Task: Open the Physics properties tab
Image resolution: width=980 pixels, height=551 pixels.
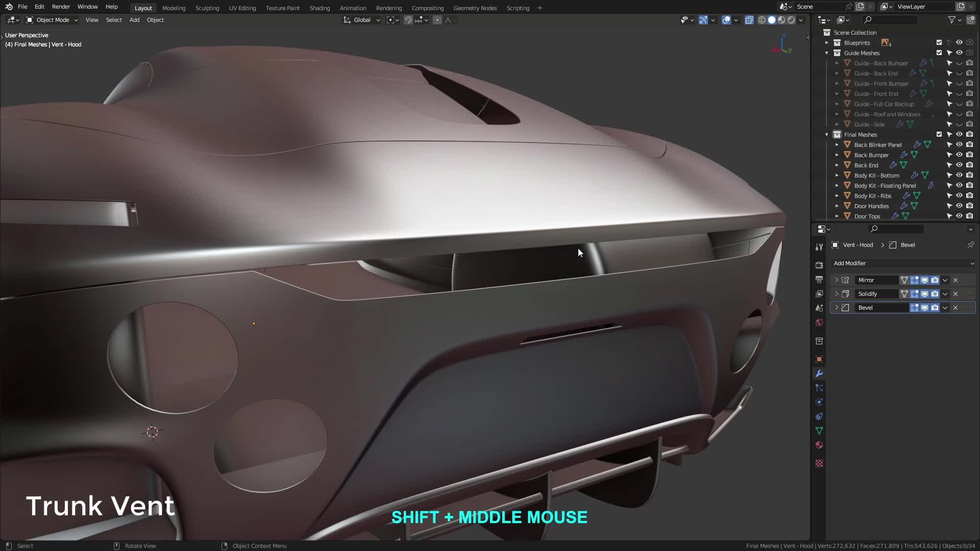Action: 819,402
